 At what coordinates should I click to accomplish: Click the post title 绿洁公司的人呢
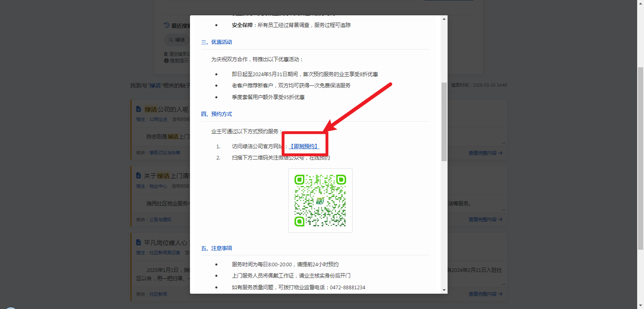pyautogui.click(x=167, y=110)
